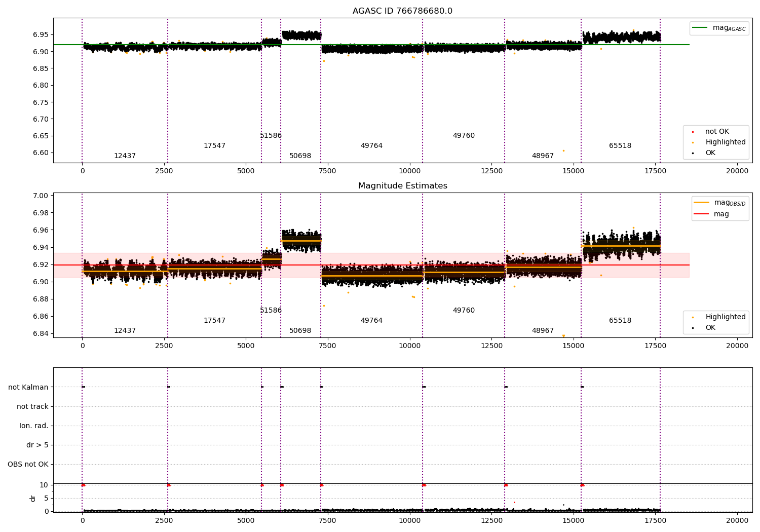Click y-axis tick 6.60 in top plot
The width and height of the screenshot is (760, 532).
pyautogui.click(x=41, y=153)
